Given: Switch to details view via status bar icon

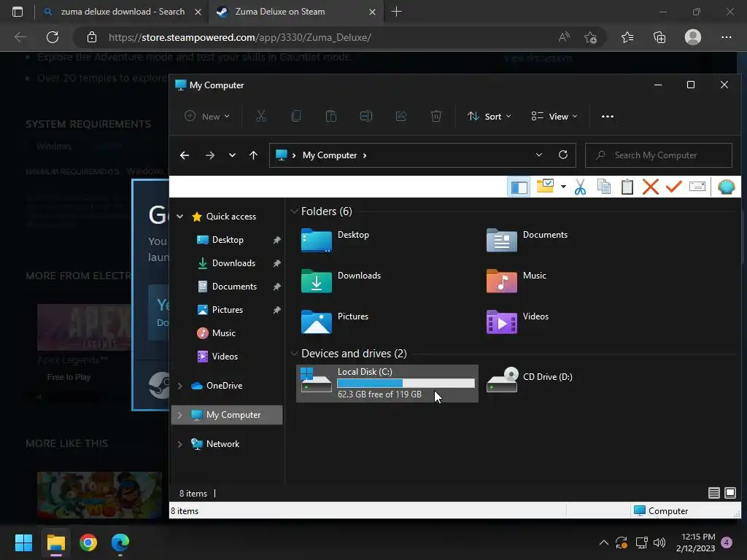Looking at the screenshot, I should click(x=713, y=493).
